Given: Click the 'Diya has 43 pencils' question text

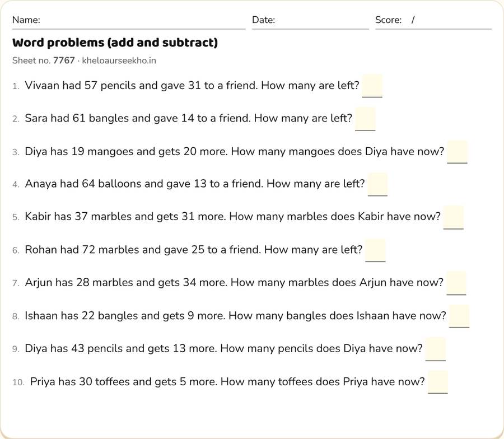Looking at the screenshot, I should pos(223,349).
